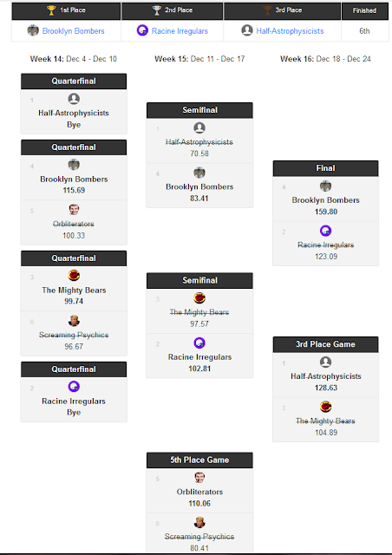
Task: Open the Racine Irregulars link under 2nd Place
Action: tap(180, 31)
